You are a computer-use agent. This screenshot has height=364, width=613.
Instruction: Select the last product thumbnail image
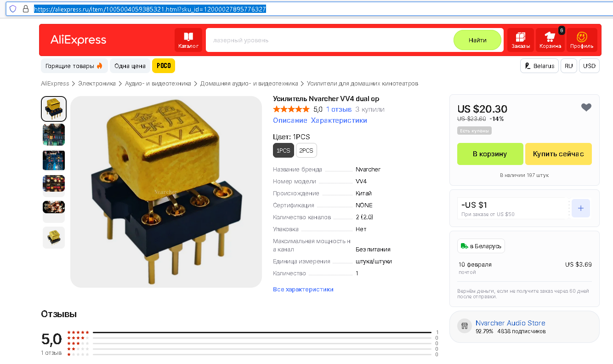(x=54, y=237)
